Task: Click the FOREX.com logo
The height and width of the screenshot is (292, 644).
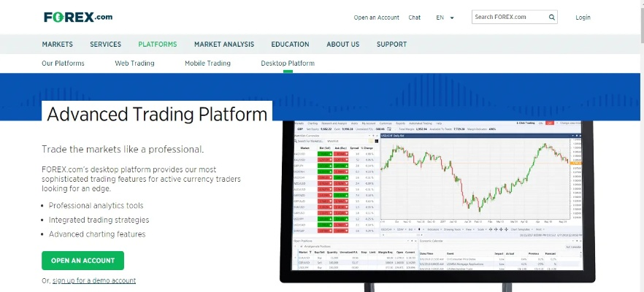Action: pyautogui.click(x=78, y=17)
